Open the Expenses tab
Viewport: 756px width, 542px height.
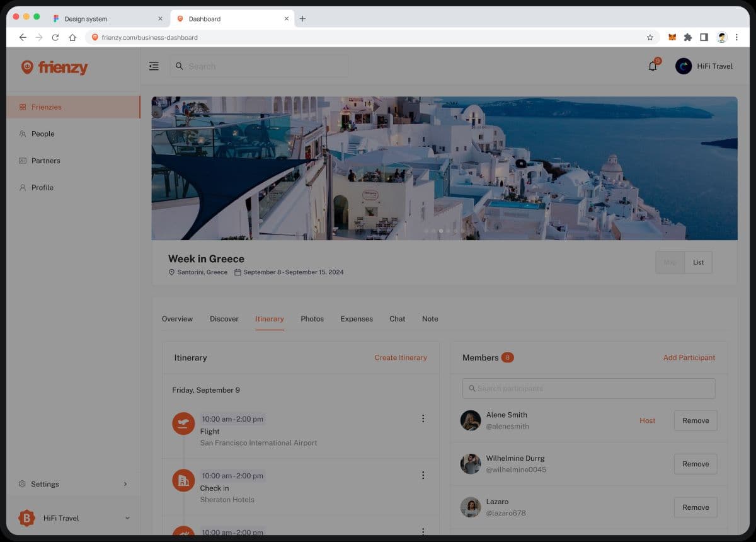coord(357,319)
